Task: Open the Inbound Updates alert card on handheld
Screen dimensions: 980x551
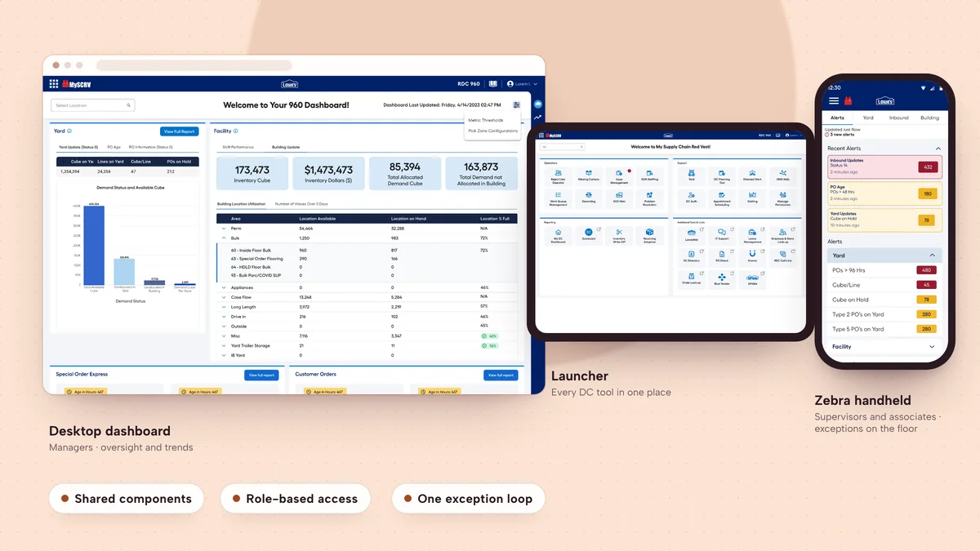Action: pyautogui.click(x=884, y=167)
